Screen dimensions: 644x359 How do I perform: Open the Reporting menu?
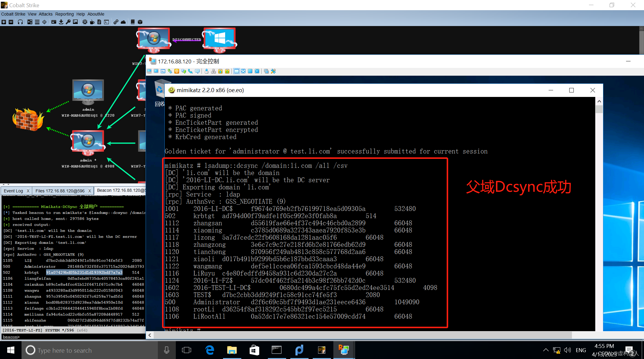coord(64,14)
